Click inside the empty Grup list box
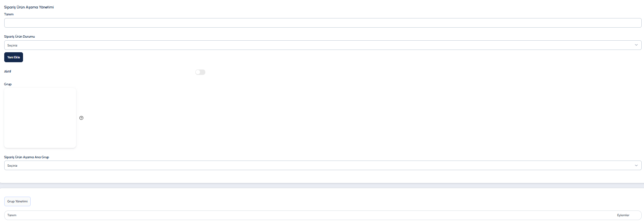 tap(40, 118)
